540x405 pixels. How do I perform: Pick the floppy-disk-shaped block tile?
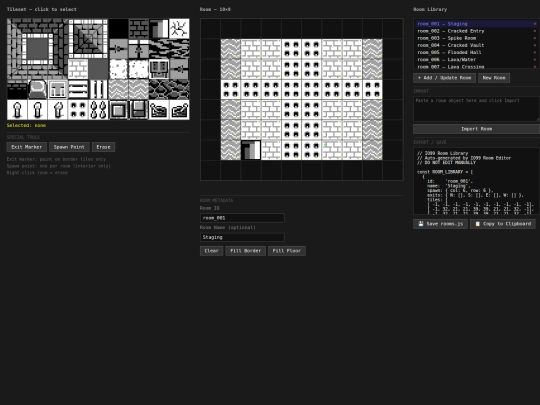pos(139,110)
